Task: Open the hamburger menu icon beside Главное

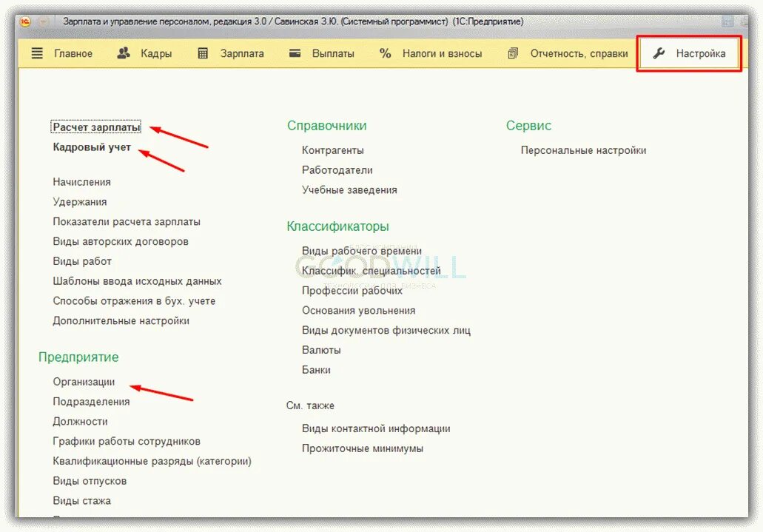Action: click(37, 53)
